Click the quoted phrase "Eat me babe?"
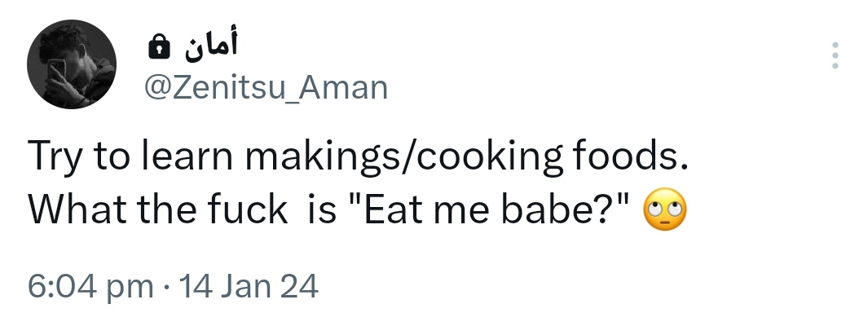Screen dimensions: 868x326 pos(489,212)
